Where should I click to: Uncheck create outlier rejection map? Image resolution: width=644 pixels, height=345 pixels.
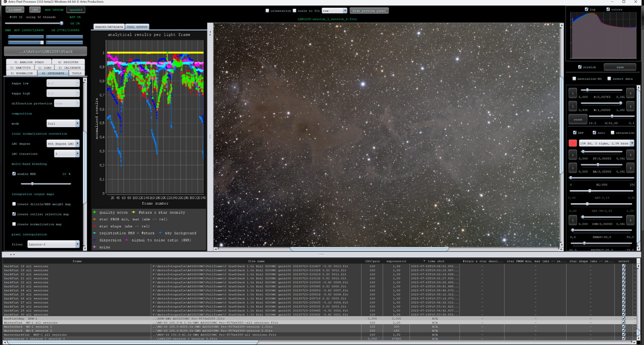pos(14,214)
